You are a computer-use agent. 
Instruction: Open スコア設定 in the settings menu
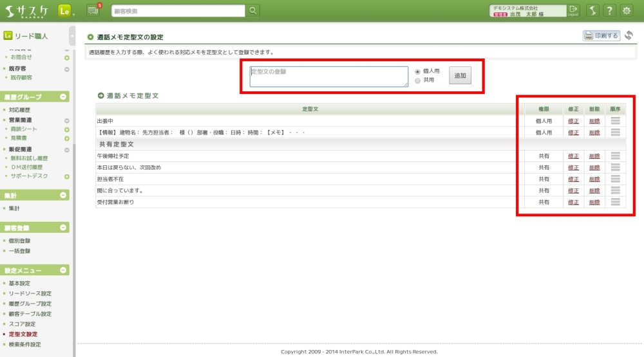23,324
